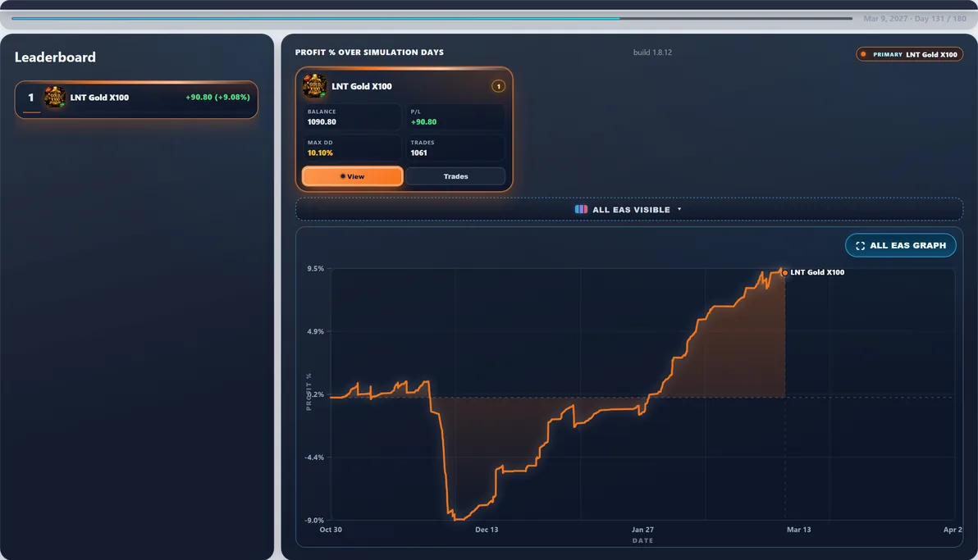The height and width of the screenshot is (560, 978).
Task: Click the Profit % Over Simulation Days title
Action: [x=369, y=52]
